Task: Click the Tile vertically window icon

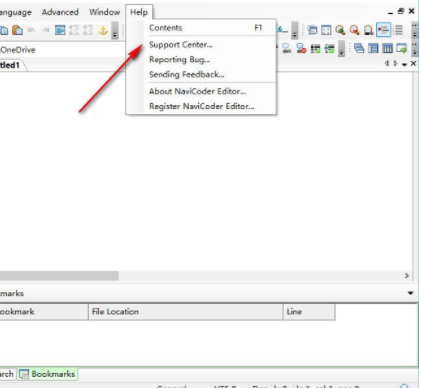Action: 387,49
